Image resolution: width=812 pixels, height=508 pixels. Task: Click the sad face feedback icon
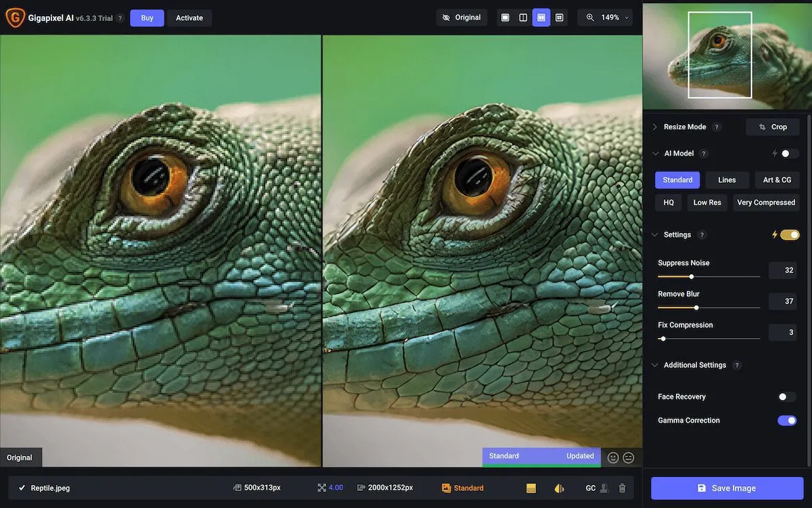(629, 457)
